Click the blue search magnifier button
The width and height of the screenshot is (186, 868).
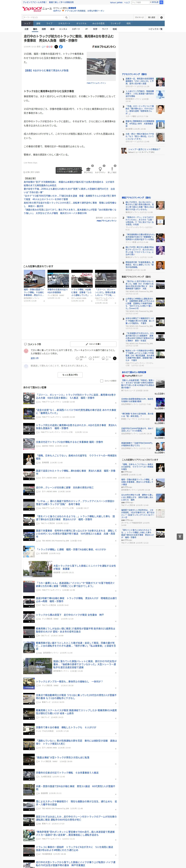[161, 2]
